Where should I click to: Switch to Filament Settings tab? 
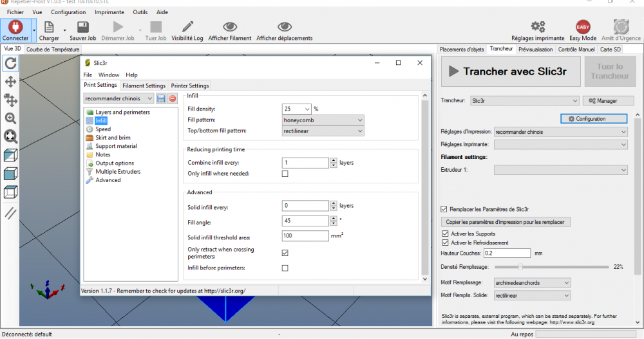coord(144,86)
